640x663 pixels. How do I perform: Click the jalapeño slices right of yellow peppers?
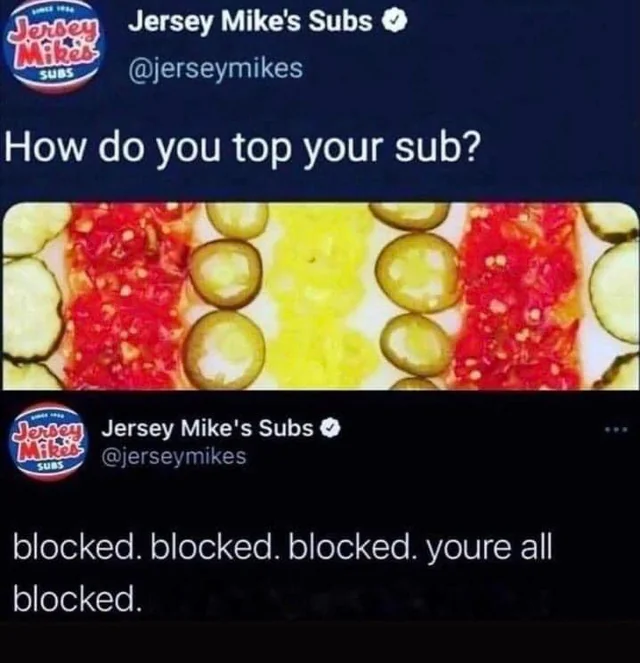[416, 296]
